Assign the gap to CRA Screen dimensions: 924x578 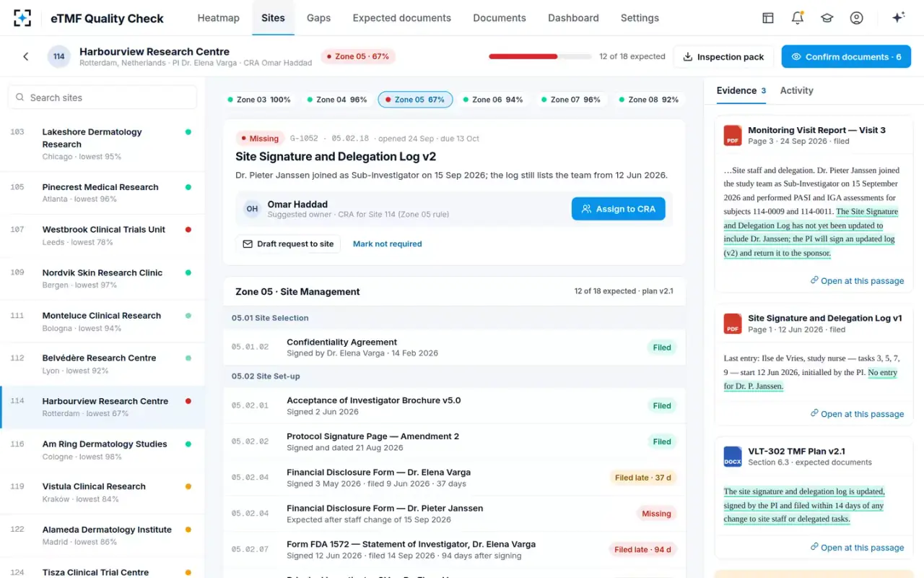click(x=619, y=209)
